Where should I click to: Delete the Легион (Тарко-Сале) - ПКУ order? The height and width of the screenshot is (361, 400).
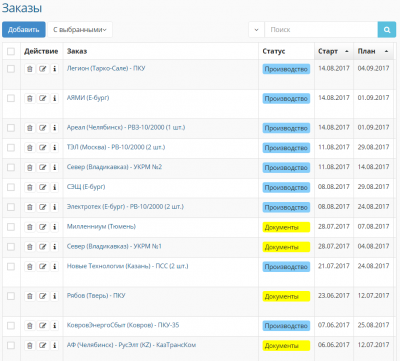30,69
